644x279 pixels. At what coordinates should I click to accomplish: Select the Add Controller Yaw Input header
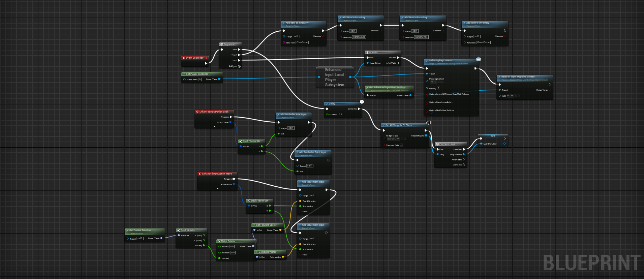click(x=294, y=116)
